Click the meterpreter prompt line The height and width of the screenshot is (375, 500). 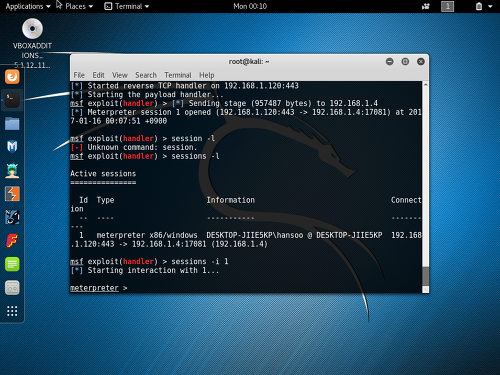[x=99, y=288]
